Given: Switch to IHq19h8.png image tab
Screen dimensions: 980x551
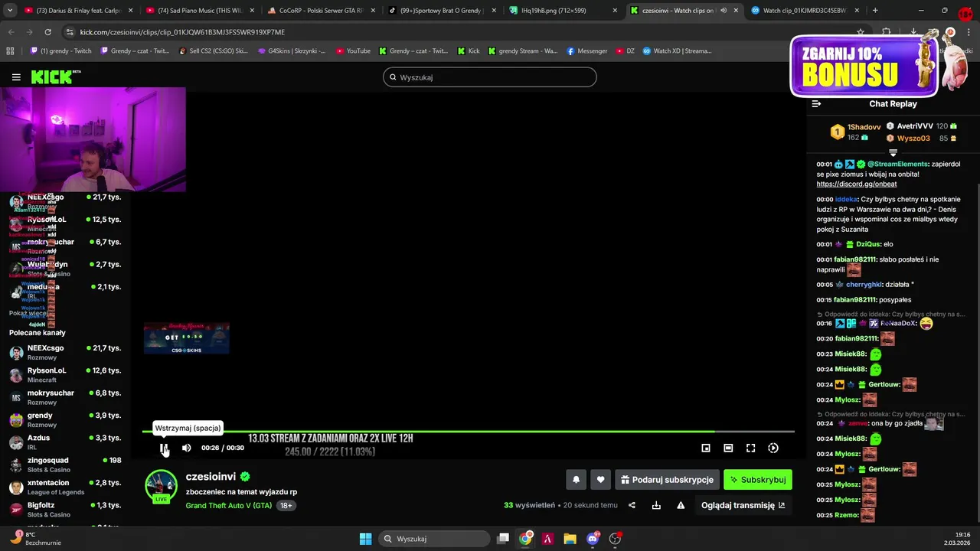Looking at the screenshot, I should click(562, 11).
